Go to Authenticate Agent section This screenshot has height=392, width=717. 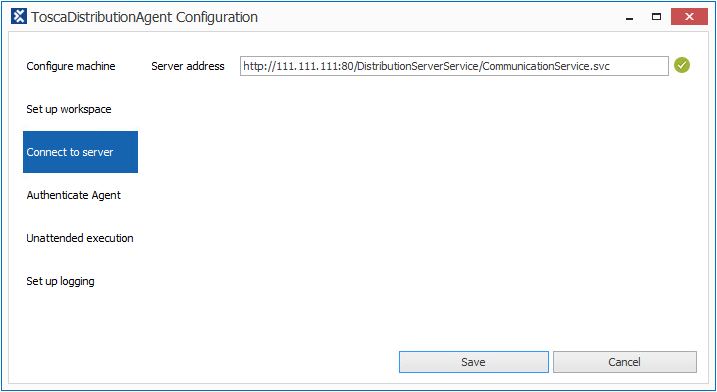74,195
